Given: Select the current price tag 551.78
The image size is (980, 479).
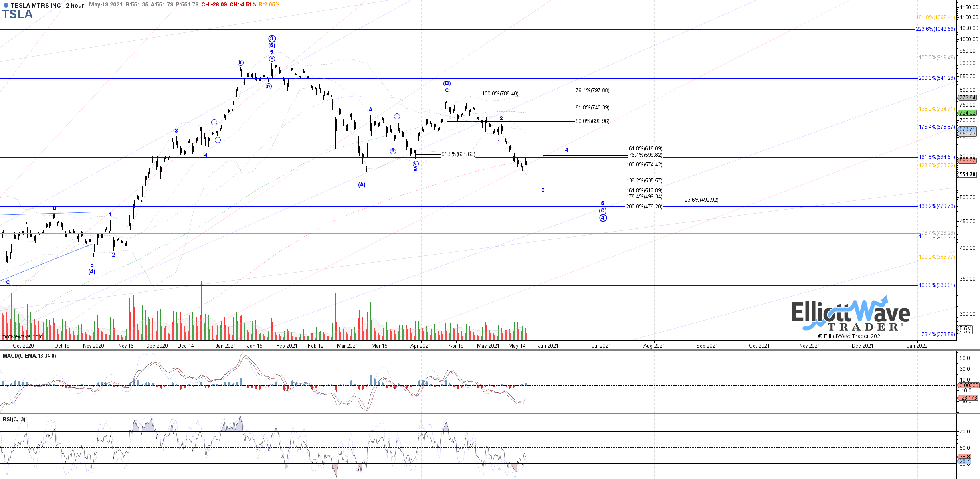Looking at the screenshot, I should (x=968, y=175).
